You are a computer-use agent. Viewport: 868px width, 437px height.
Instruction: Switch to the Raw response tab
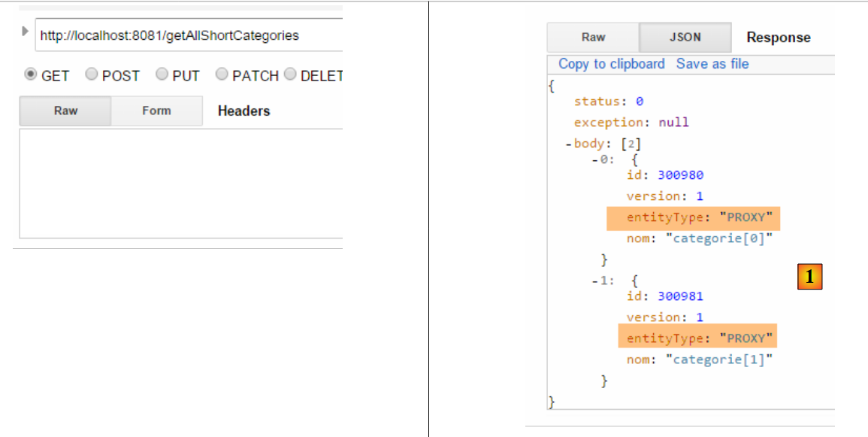(593, 37)
